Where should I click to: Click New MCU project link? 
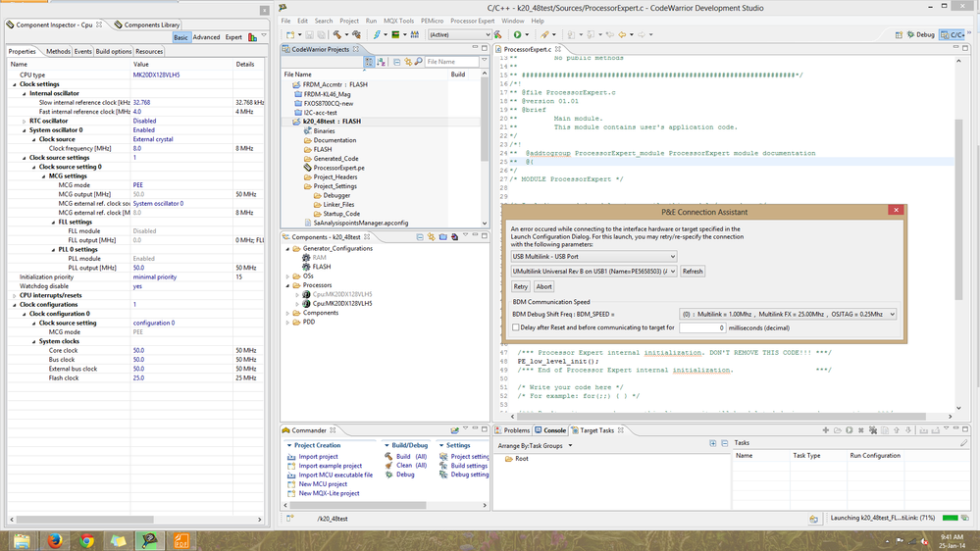point(323,484)
